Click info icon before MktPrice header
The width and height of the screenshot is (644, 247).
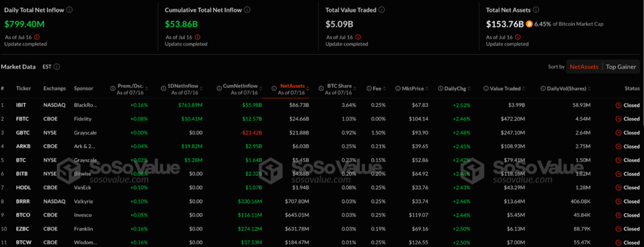point(397,88)
